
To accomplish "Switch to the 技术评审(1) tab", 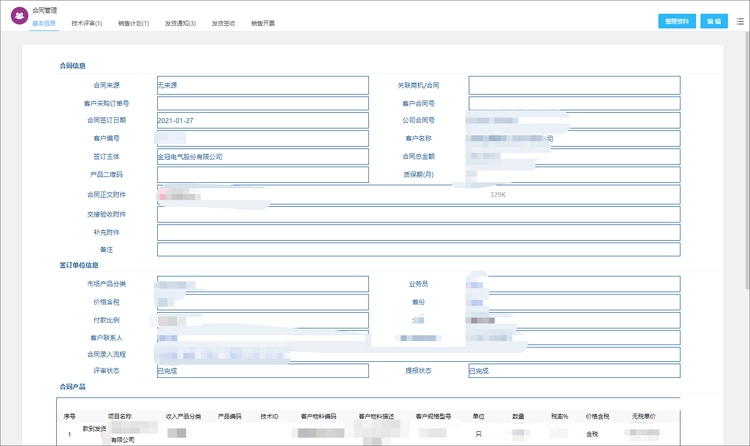I will pyautogui.click(x=87, y=23).
